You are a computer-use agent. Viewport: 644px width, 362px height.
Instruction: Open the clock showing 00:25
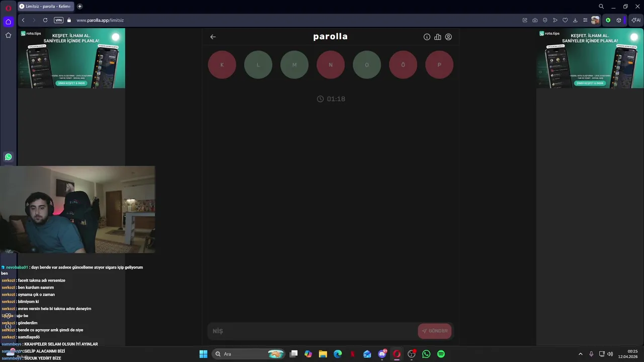(x=628, y=354)
